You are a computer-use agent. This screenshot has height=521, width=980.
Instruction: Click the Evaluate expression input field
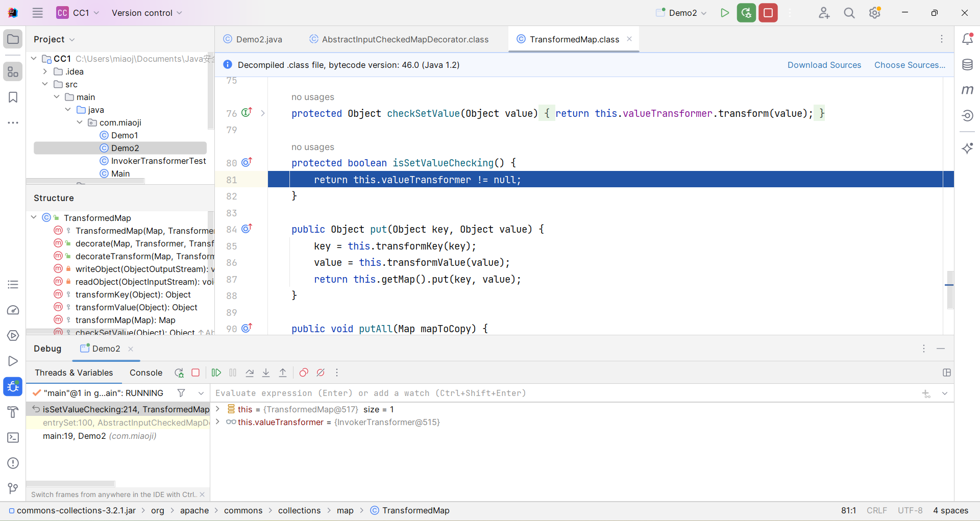[561, 393]
